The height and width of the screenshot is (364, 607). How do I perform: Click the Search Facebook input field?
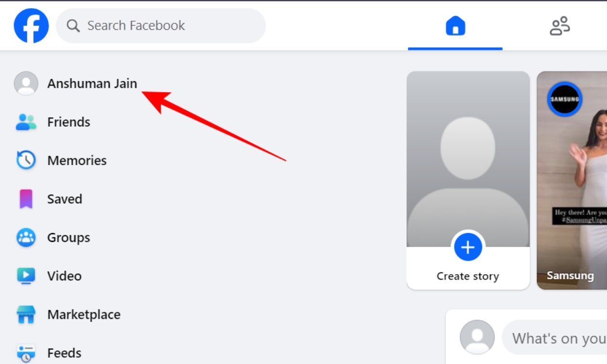coord(161,26)
